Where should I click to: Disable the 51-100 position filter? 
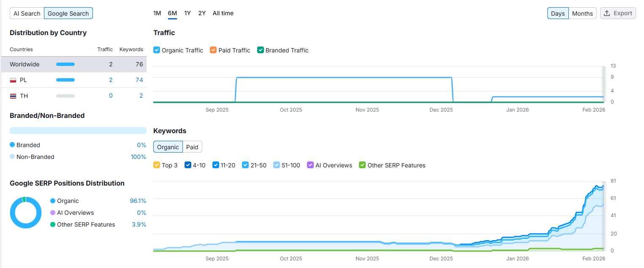[276, 165]
